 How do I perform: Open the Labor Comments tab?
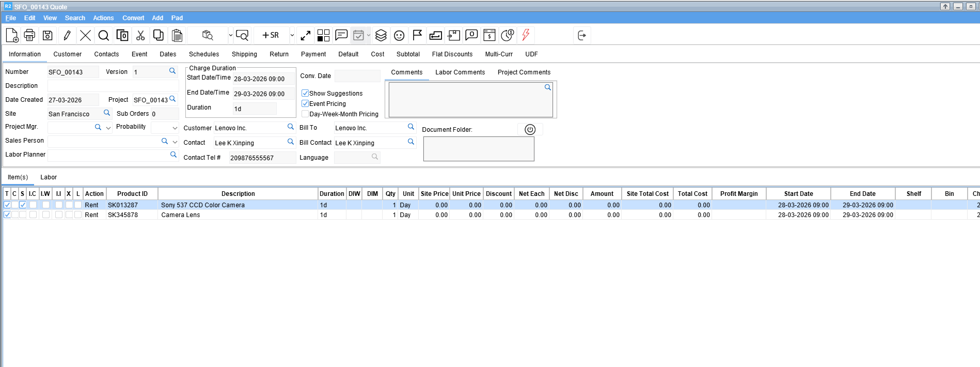coord(460,72)
